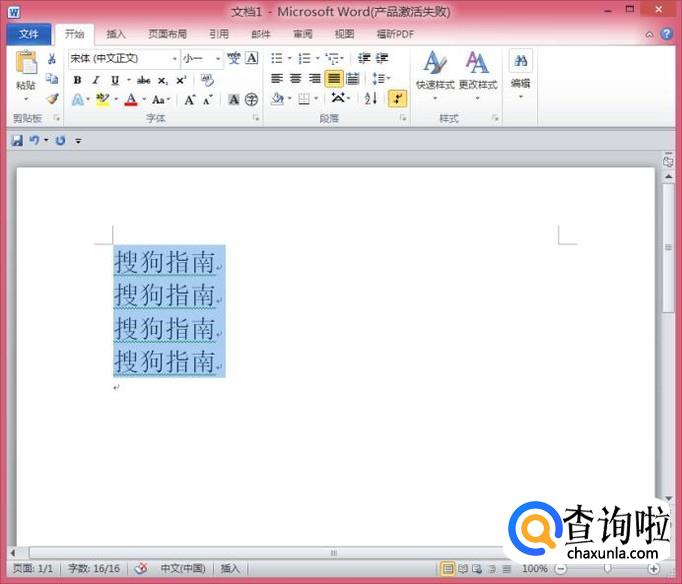The height and width of the screenshot is (584, 682).
Task: Click the Redo icon
Action: pyautogui.click(x=60, y=140)
